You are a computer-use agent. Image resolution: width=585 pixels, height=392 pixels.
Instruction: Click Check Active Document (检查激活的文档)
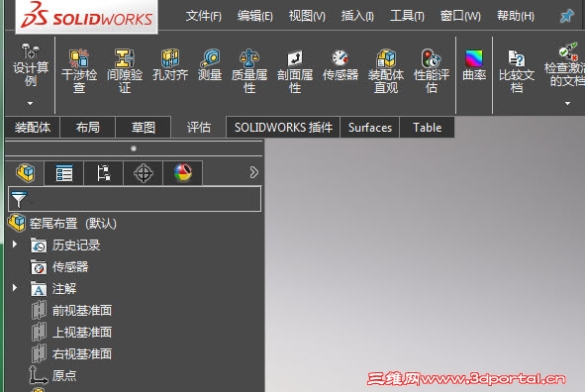coord(566,64)
